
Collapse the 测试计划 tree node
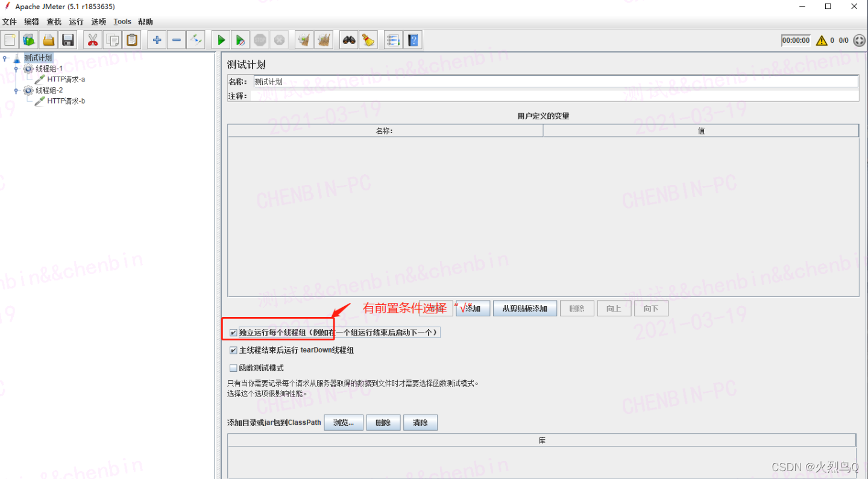click(5, 58)
